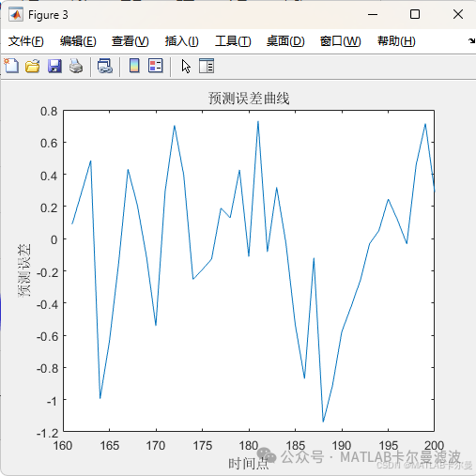Open the 文件(F) menu
Screen dimensions: 476x476
point(25,41)
